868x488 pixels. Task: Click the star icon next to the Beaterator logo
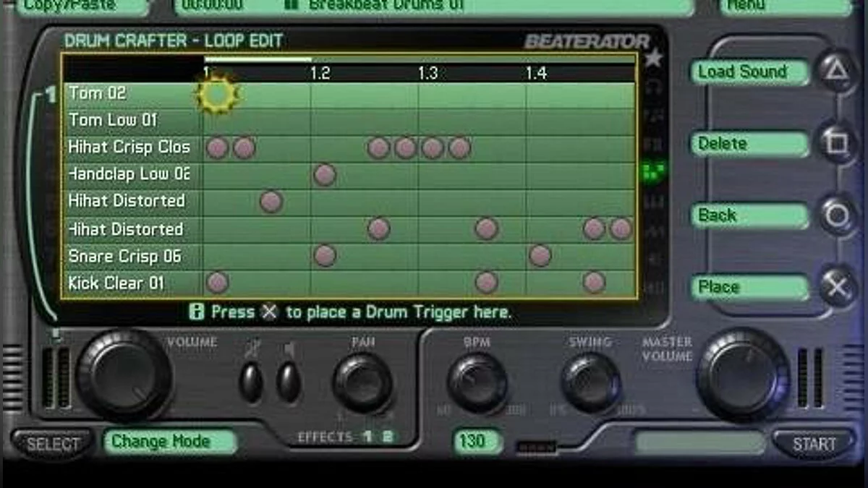pos(653,59)
